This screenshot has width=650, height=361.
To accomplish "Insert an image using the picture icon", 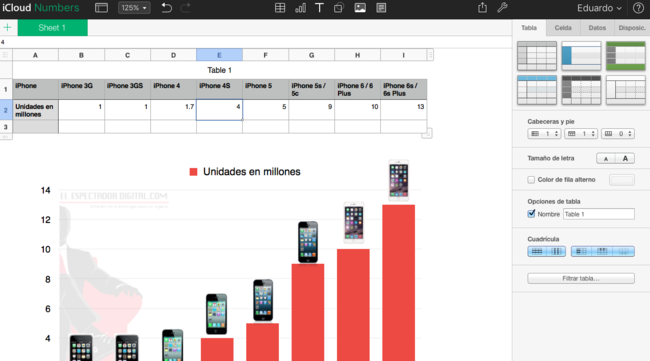I will (x=360, y=8).
